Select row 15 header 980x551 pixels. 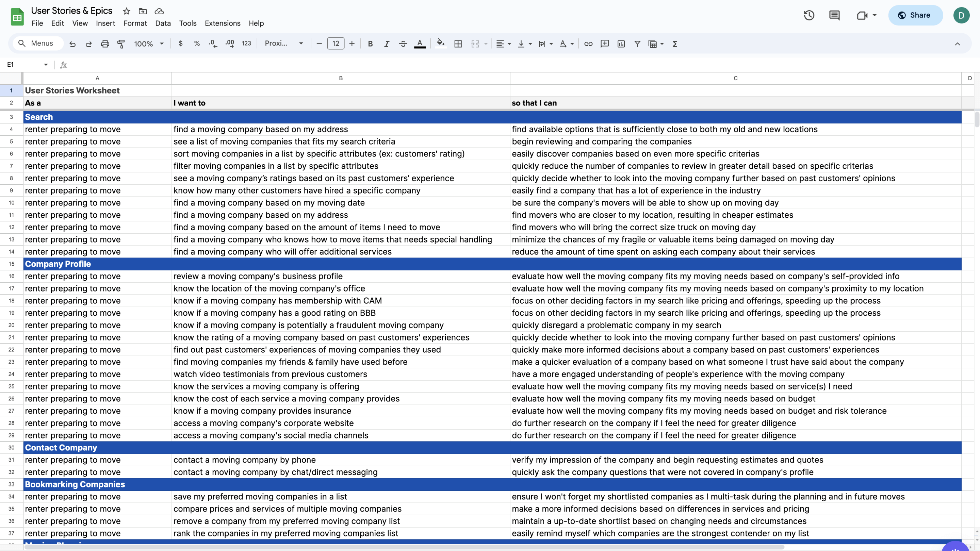pyautogui.click(x=12, y=264)
